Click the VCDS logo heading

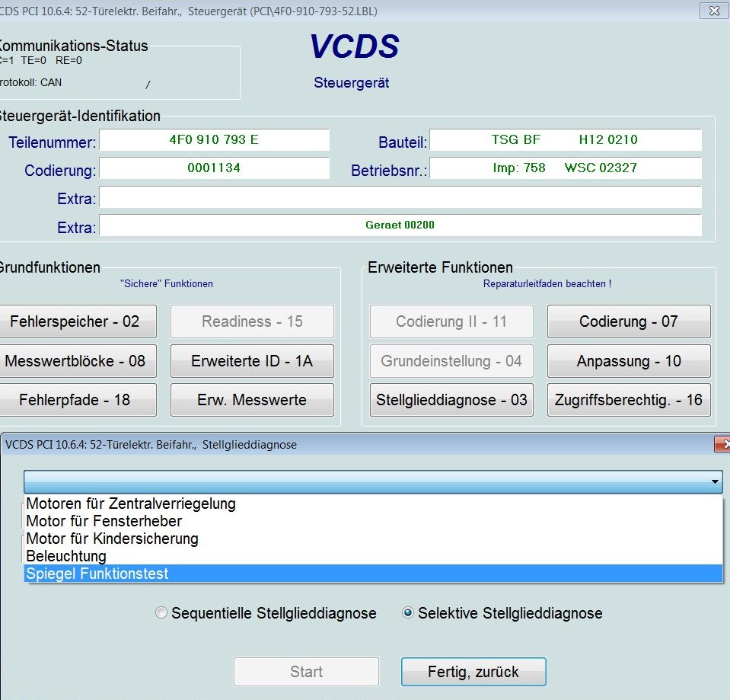pos(354,46)
